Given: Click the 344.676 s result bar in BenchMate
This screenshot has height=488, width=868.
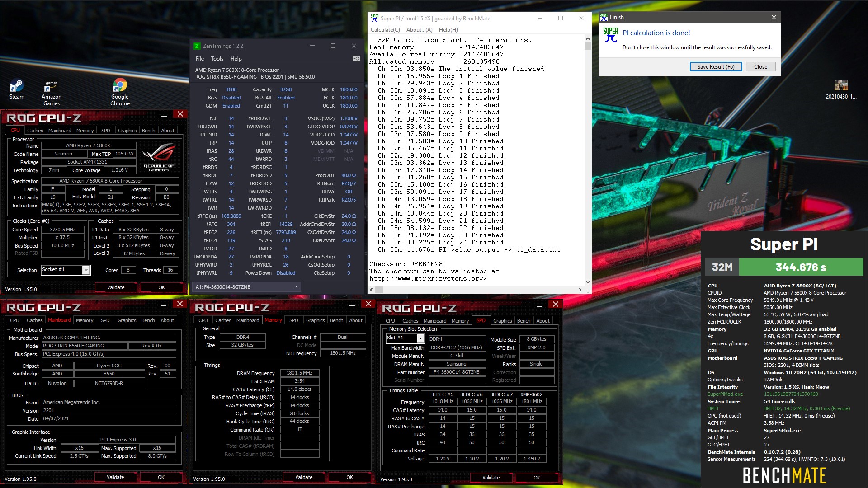Looking at the screenshot, I should point(801,267).
